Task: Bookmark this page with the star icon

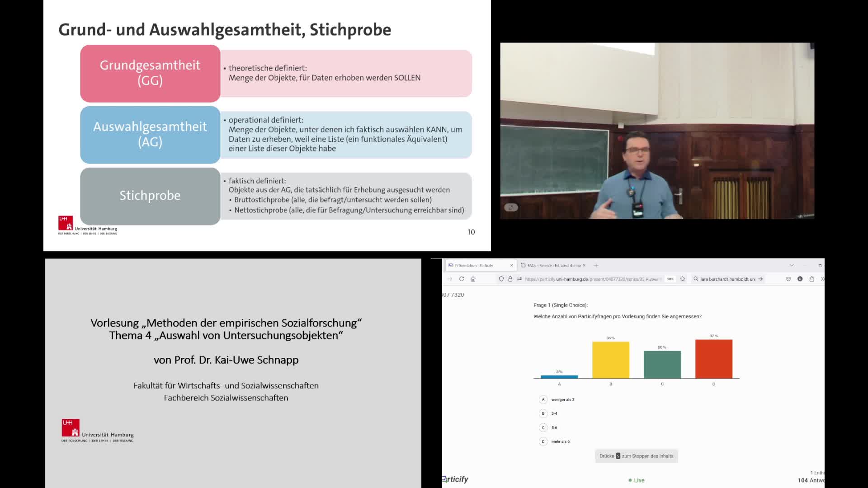Action: (x=683, y=279)
